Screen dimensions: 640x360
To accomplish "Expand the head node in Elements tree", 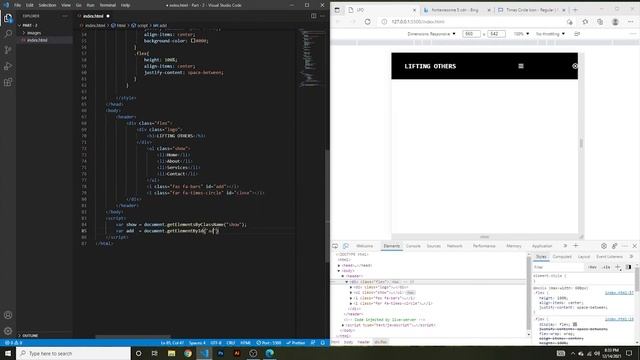I will coord(339,265).
